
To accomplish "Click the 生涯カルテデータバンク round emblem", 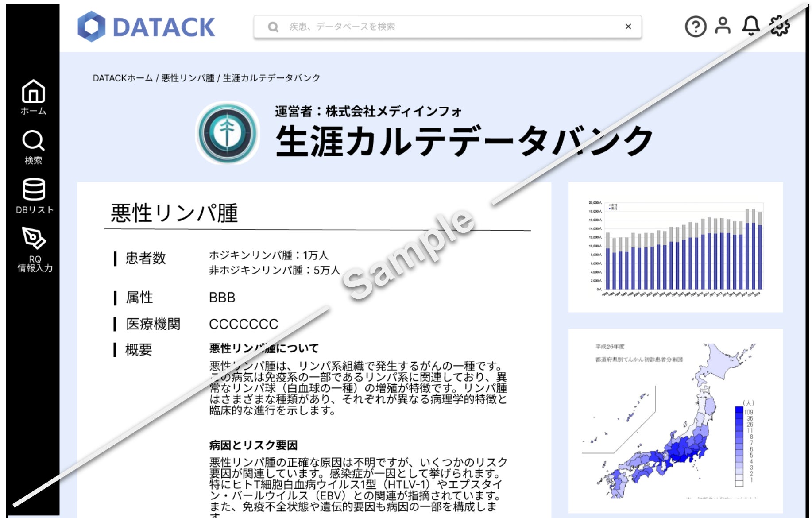I will [x=228, y=133].
